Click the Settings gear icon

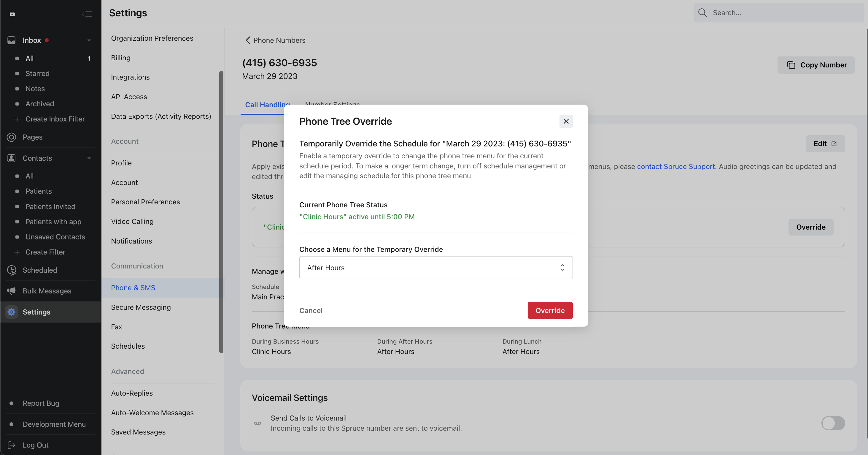(x=12, y=312)
